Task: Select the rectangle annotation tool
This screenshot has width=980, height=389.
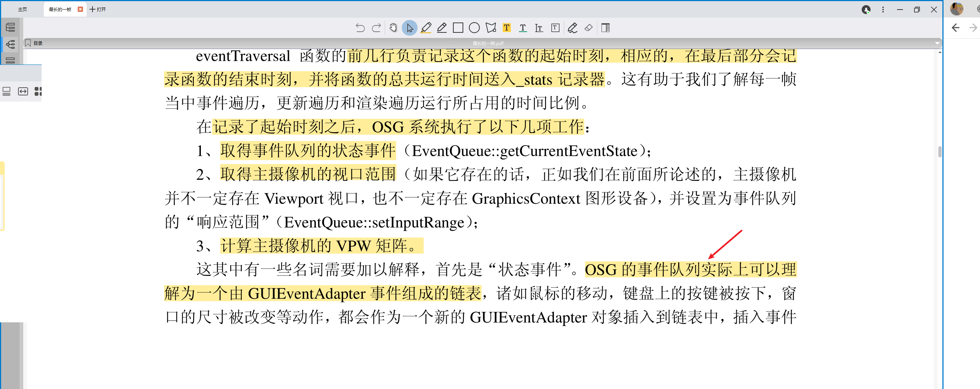Action: pyautogui.click(x=457, y=27)
